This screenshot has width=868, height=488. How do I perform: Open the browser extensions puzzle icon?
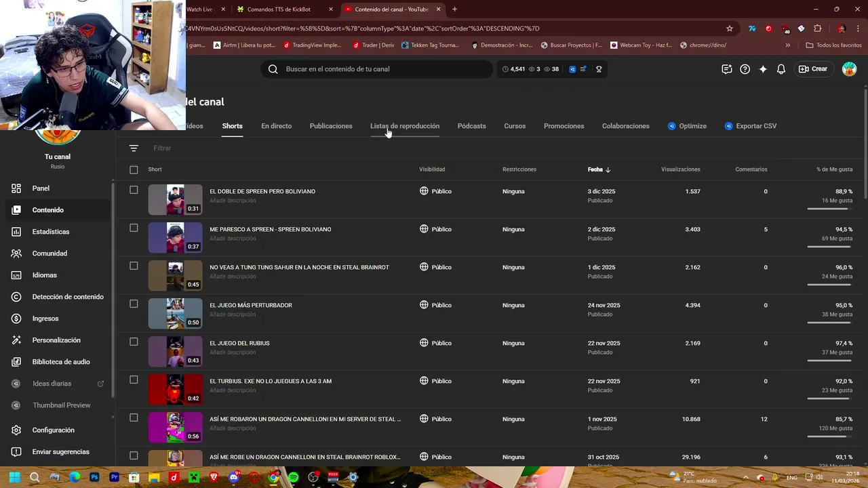click(817, 28)
